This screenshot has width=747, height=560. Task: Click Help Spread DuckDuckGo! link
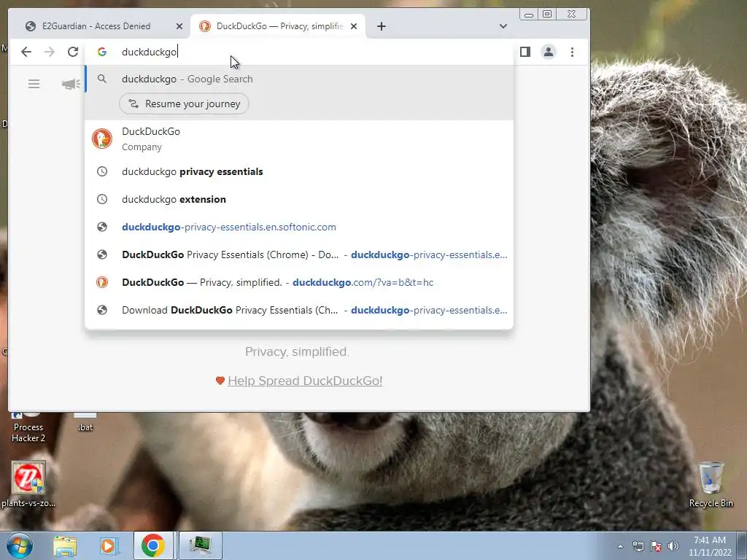[305, 381]
